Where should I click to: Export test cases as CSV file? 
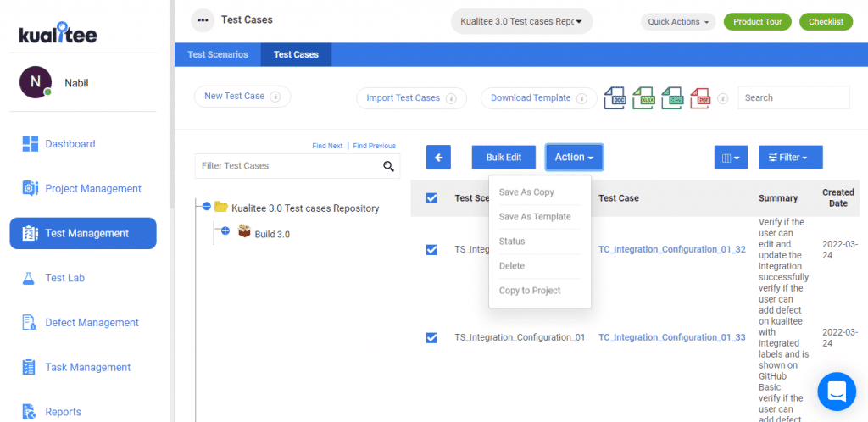click(672, 98)
